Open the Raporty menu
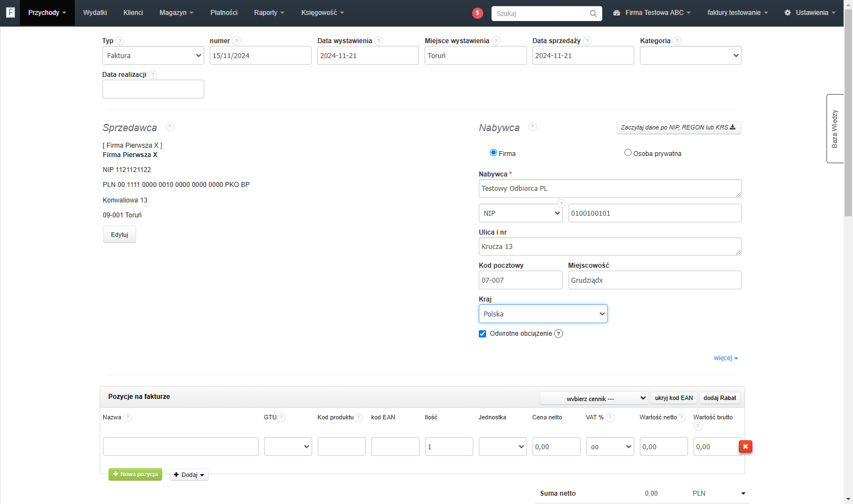The height and width of the screenshot is (504, 853). click(269, 13)
